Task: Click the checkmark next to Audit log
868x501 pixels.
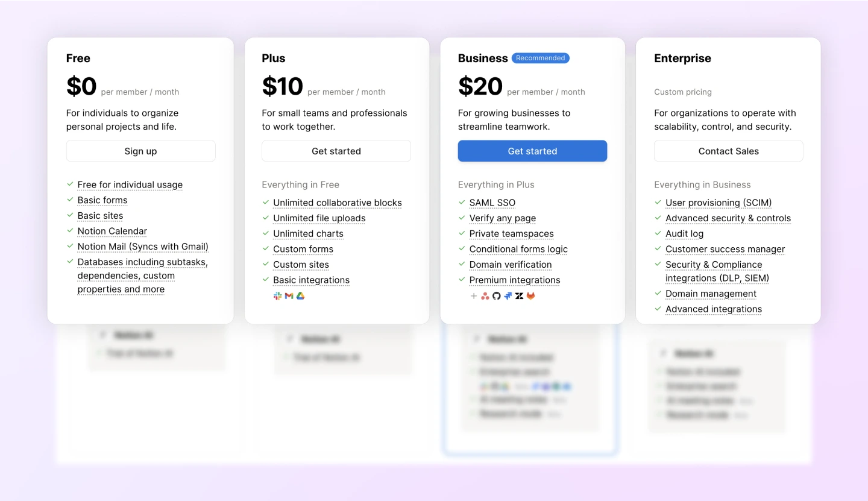Action: 657,233
